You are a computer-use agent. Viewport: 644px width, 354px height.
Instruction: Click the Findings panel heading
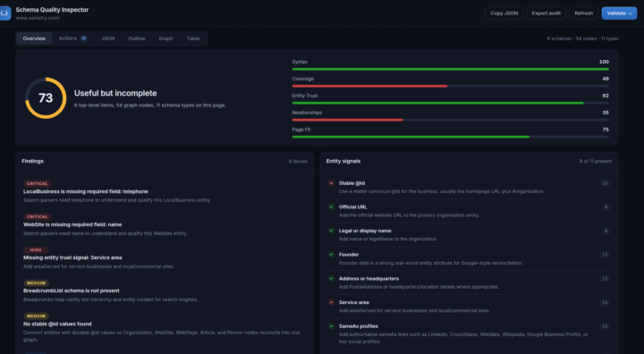coord(32,161)
